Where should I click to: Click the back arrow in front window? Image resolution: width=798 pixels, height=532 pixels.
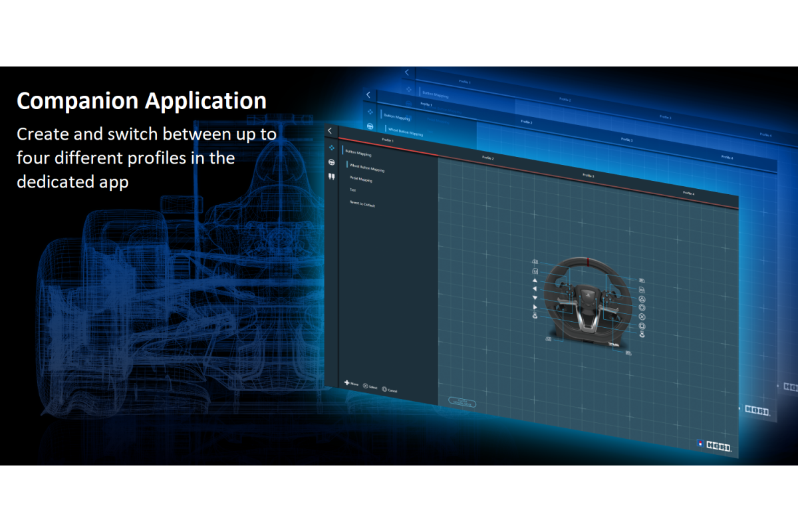coord(330,131)
